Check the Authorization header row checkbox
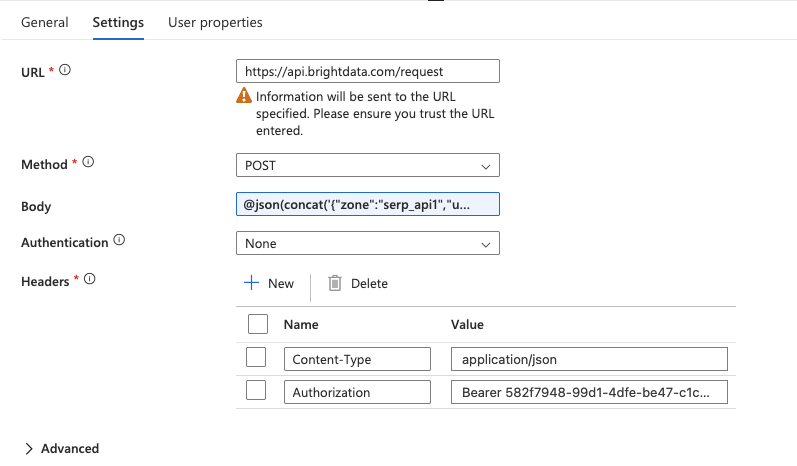Screen dimensions: 797x466 point(256,392)
